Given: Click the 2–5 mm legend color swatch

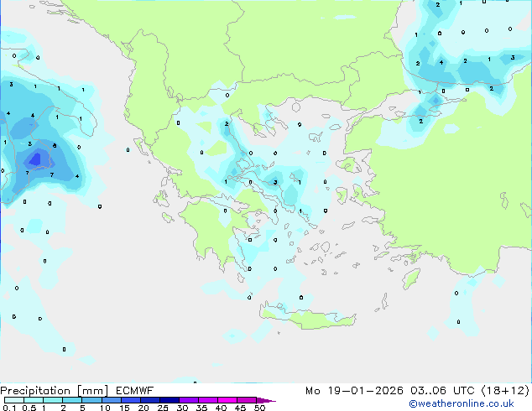Looking at the screenshot, I should [x=72, y=400].
